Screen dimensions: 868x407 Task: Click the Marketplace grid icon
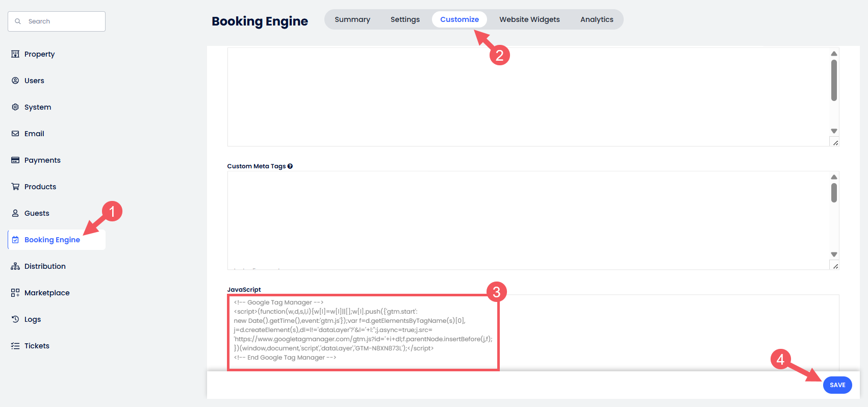[15, 293]
